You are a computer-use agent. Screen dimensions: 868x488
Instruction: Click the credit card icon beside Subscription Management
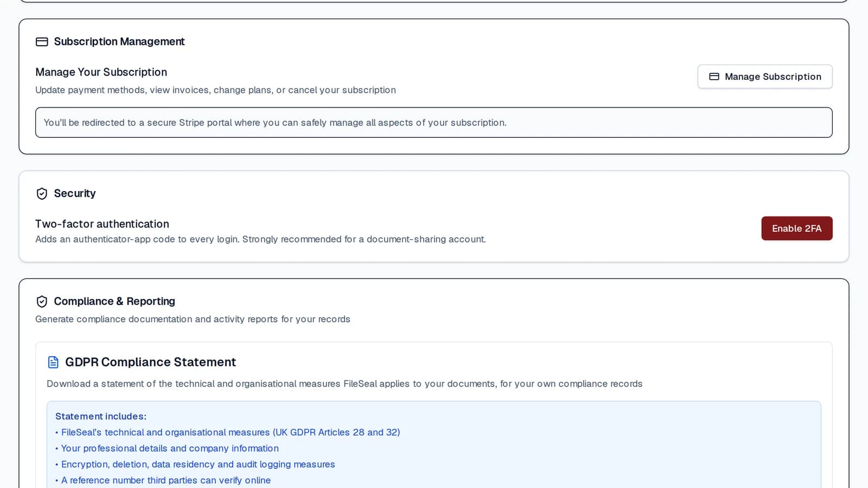42,42
